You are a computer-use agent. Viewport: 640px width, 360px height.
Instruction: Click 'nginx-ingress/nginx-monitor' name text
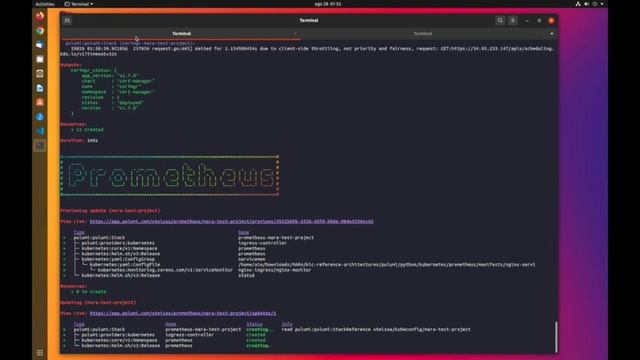(x=274, y=270)
